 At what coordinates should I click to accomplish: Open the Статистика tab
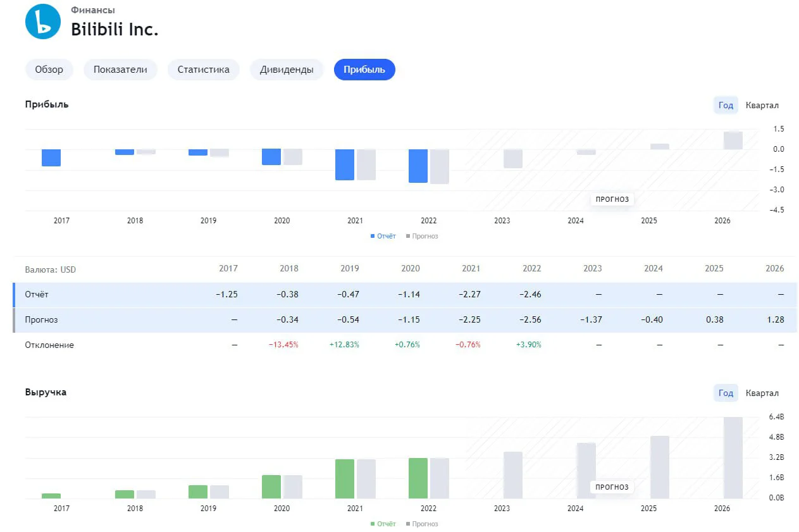coord(203,70)
